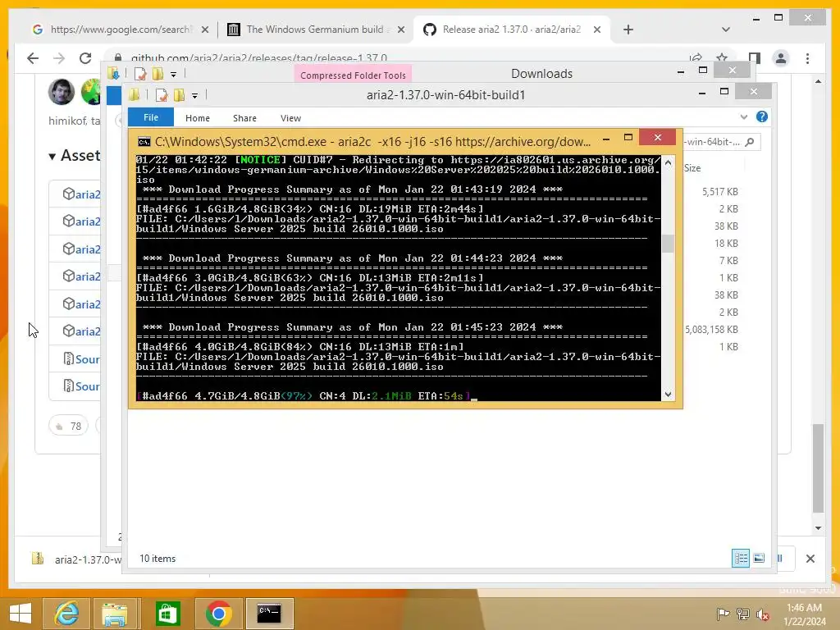This screenshot has width=840, height=630.
Task: Share the page using Chrome's share icon
Action: coord(696,58)
